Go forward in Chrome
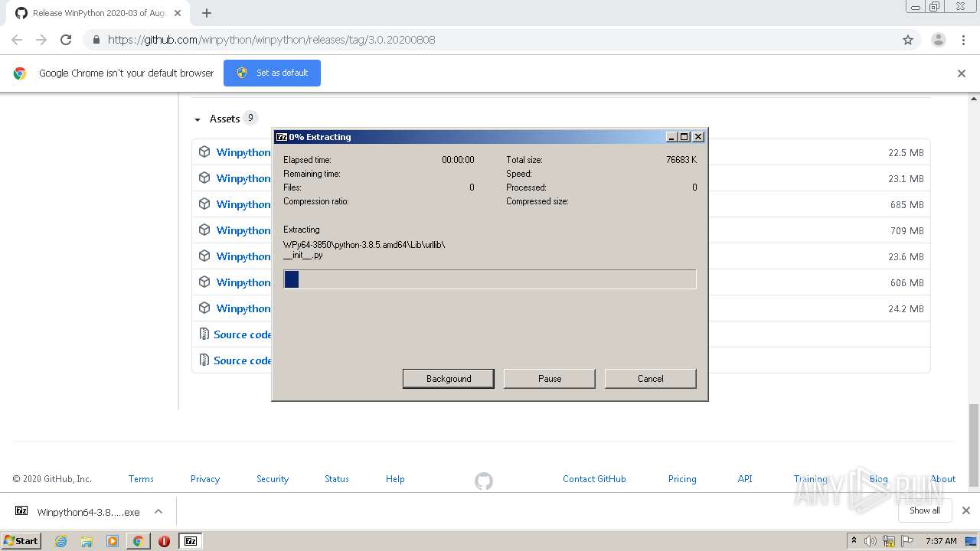The image size is (980, 551). [41, 40]
